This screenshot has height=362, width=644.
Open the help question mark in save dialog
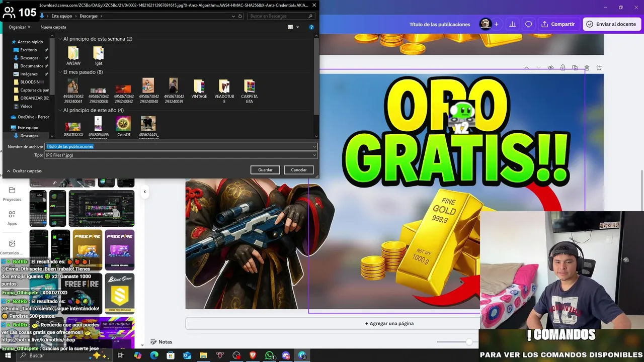(x=311, y=27)
